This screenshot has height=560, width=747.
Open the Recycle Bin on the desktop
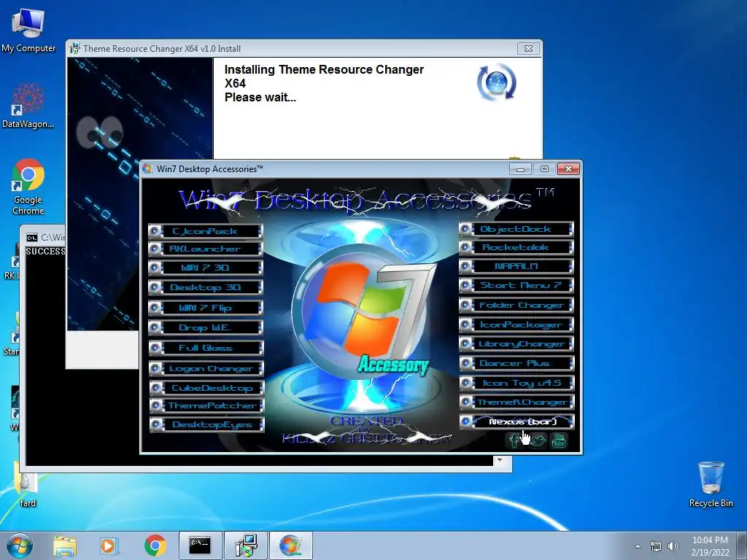pyautogui.click(x=711, y=484)
